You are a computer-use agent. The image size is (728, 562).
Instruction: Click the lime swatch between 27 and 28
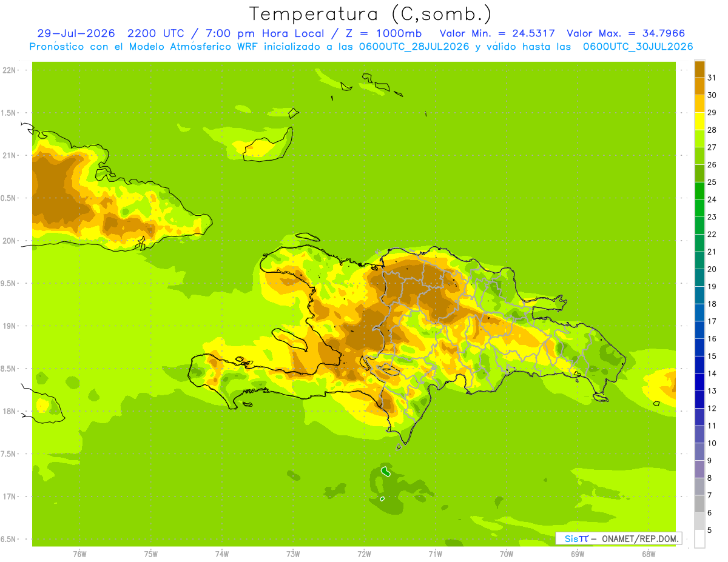click(x=699, y=138)
